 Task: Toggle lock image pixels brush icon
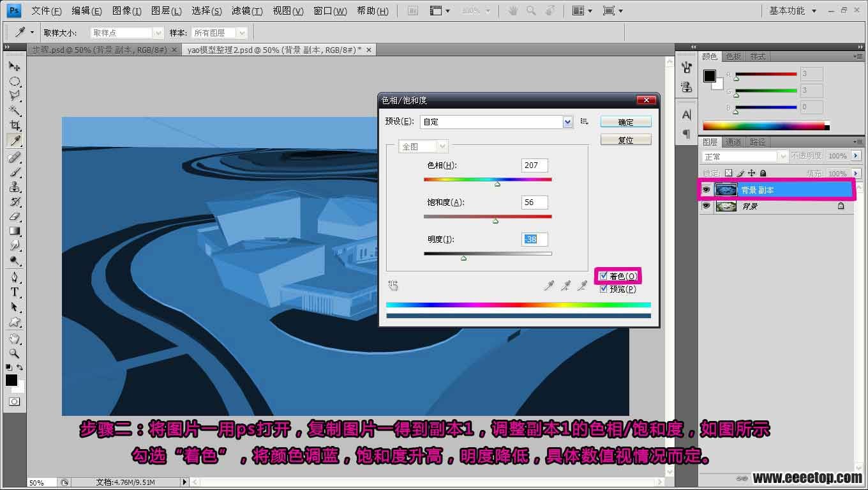point(740,173)
